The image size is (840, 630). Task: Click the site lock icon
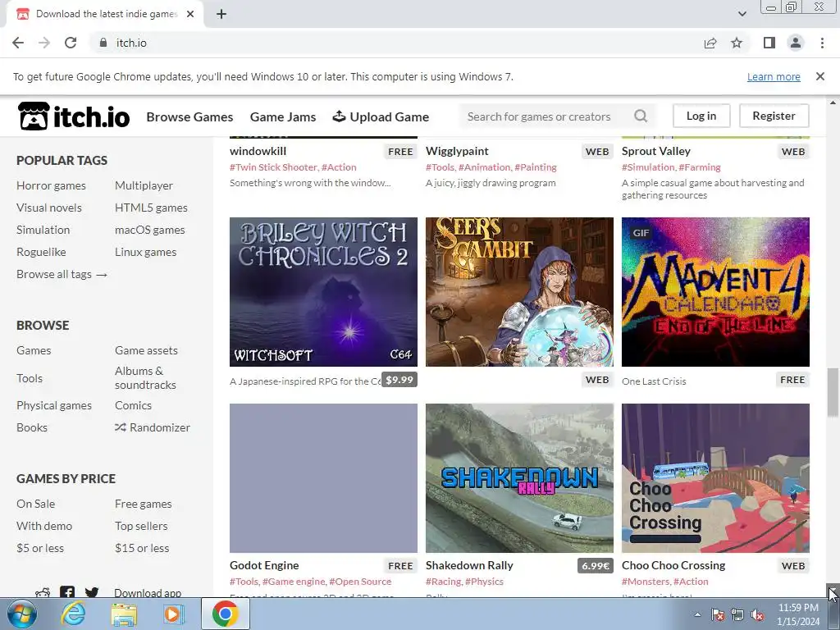pos(103,43)
